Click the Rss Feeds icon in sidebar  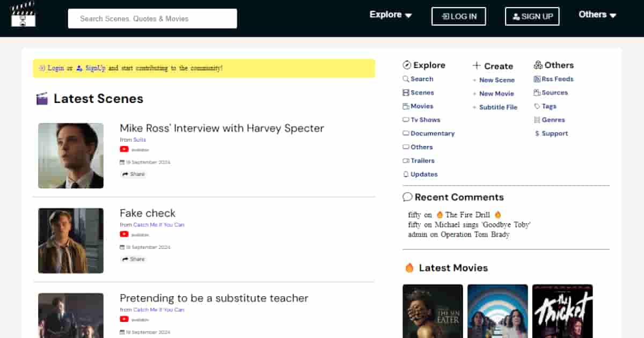[537, 79]
